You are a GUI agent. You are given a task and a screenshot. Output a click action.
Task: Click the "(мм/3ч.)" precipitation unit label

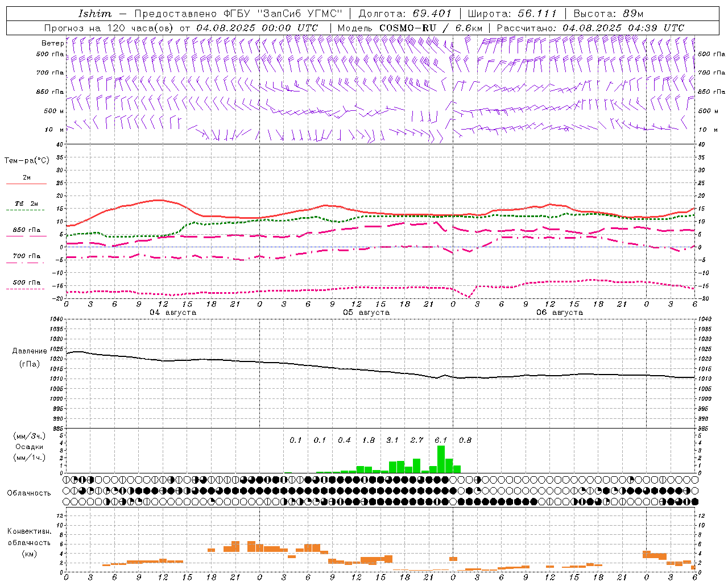pyautogui.click(x=29, y=436)
